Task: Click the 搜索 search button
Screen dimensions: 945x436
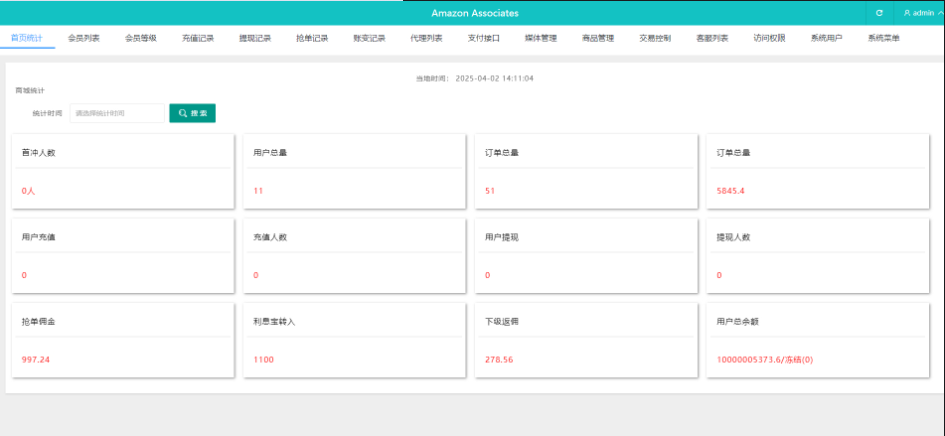Action: coord(192,113)
